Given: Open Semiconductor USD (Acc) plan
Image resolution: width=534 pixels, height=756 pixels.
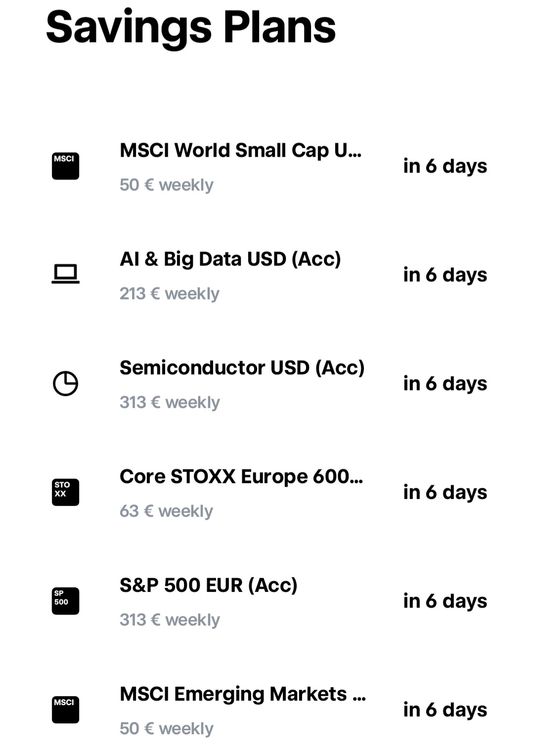Looking at the screenshot, I should [x=267, y=384].
